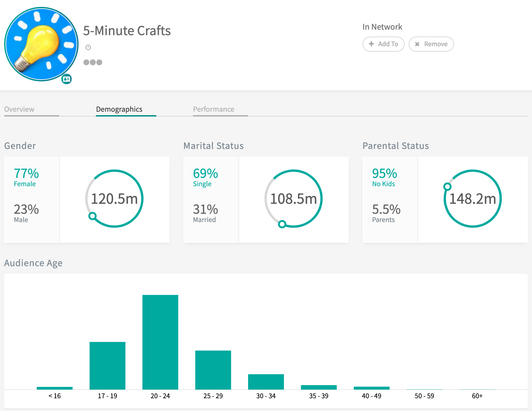
Task: Click the small clock icon below the title
Action: [x=88, y=48]
